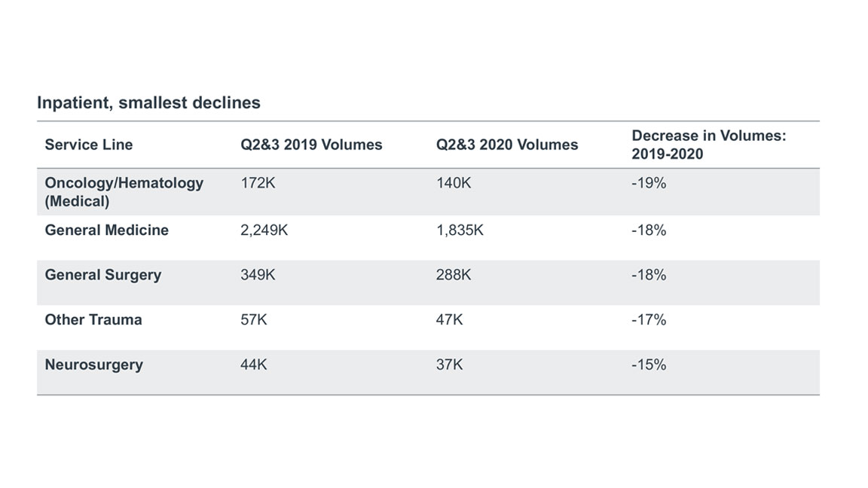This screenshot has height=488, width=868.
Task: Click the Neurosurgery row label
Action: coord(93,365)
